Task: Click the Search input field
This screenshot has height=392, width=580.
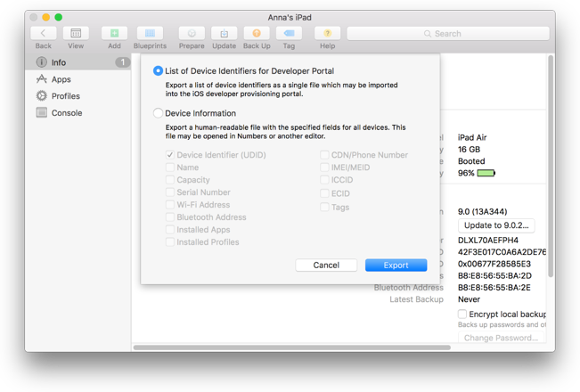Action: [x=448, y=34]
